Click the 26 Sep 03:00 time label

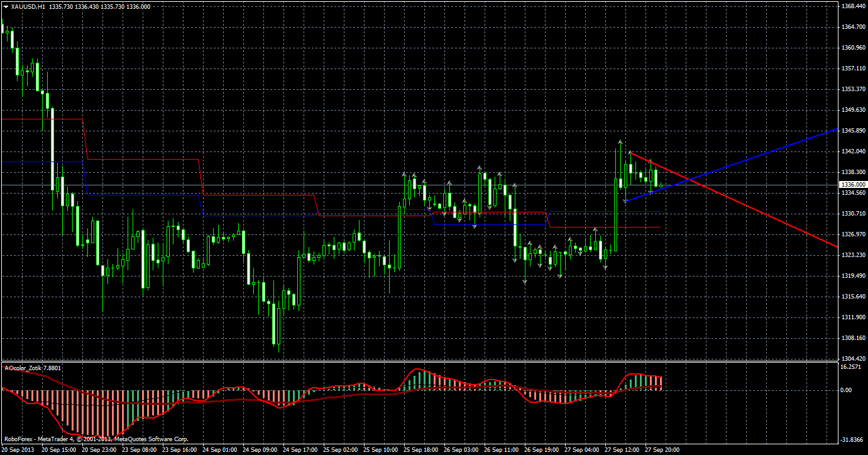pos(463,450)
